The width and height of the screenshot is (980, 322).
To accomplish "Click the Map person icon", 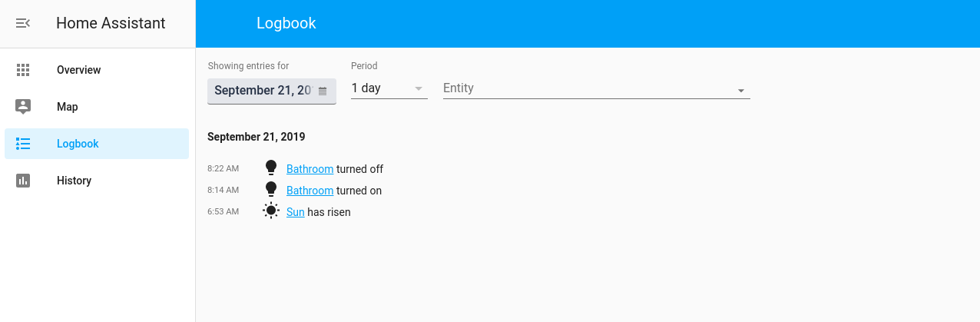I will click(x=23, y=107).
